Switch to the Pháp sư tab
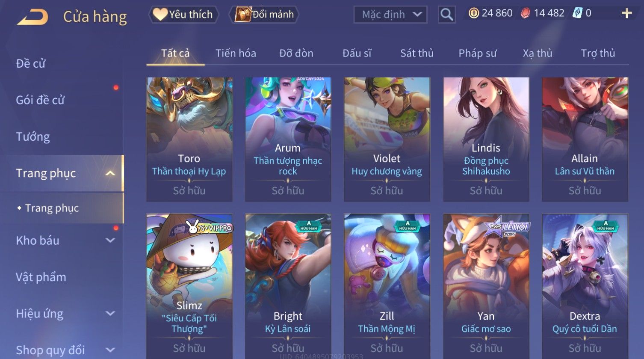644x359 pixels. (478, 53)
